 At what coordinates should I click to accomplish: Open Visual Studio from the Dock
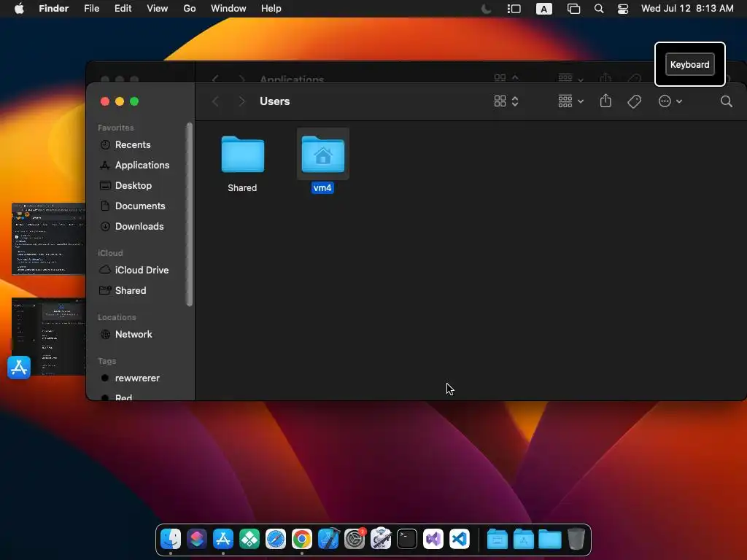(x=433, y=539)
